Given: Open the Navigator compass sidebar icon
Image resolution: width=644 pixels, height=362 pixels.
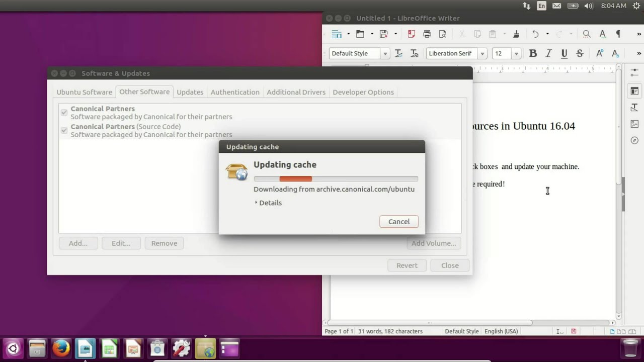Looking at the screenshot, I should (x=634, y=141).
